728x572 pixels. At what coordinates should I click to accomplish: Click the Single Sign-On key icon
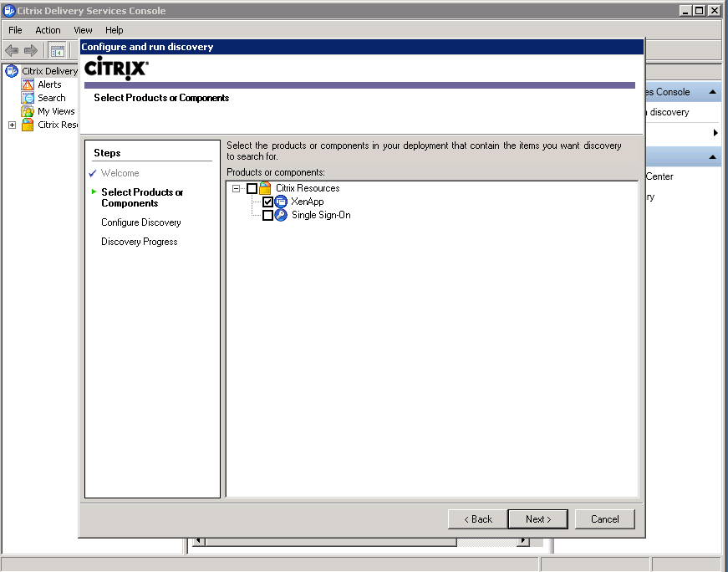pos(281,215)
